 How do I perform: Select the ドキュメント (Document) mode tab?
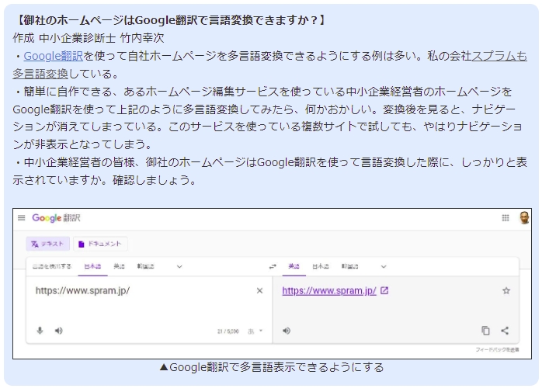coord(100,244)
